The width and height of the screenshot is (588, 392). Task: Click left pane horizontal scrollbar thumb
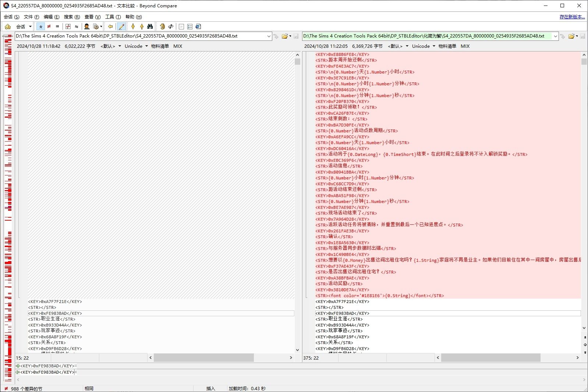[x=204, y=358]
